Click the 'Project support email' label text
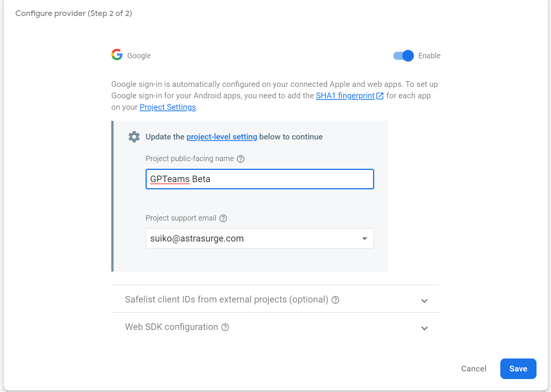The height and width of the screenshot is (392, 551). [181, 218]
